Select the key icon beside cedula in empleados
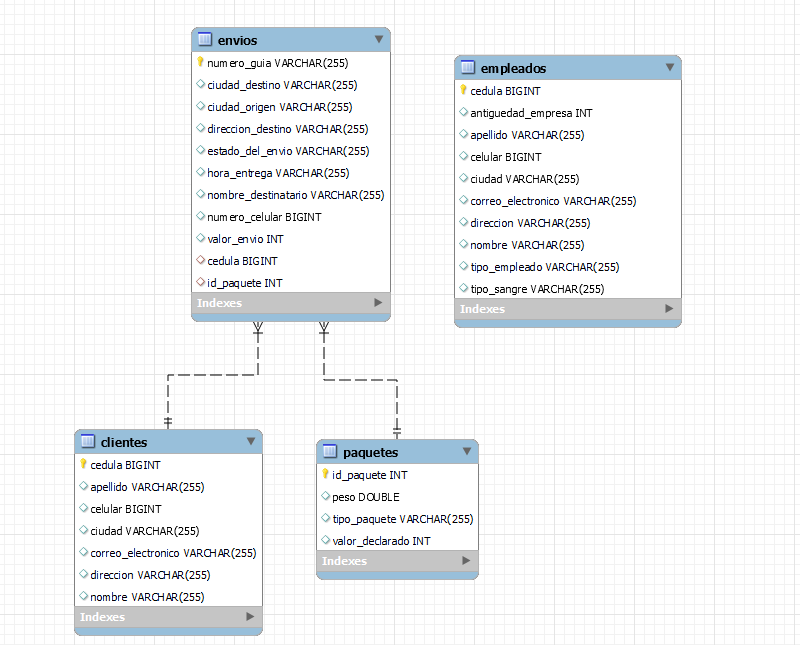Screen dimensions: 800x645 pyautogui.click(x=463, y=91)
